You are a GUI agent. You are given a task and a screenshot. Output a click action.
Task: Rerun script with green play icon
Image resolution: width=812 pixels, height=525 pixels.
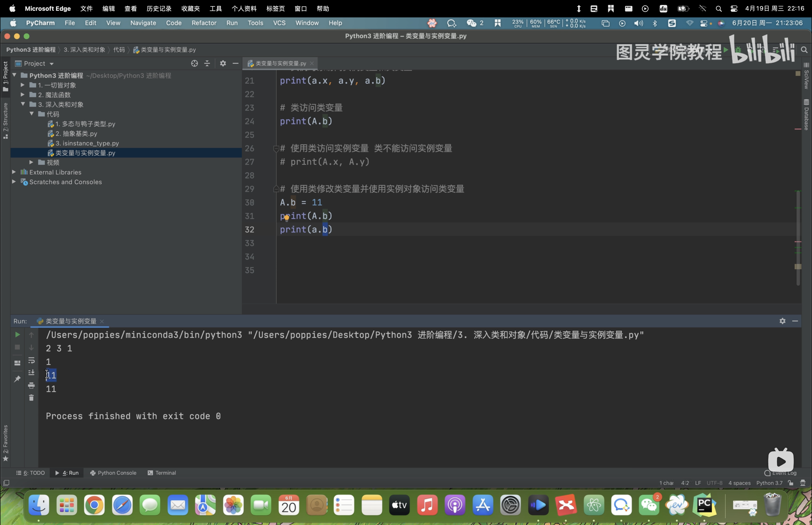(x=17, y=335)
